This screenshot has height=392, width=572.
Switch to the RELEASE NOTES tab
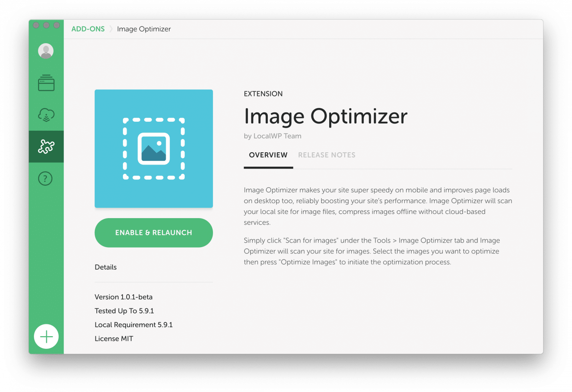(327, 155)
